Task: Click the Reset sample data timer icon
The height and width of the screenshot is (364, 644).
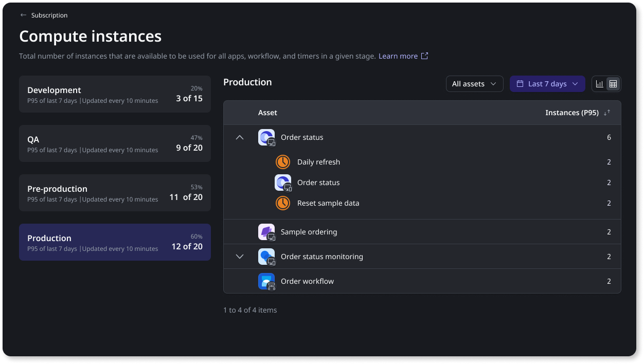Action: pyautogui.click(x=283, y=203)
